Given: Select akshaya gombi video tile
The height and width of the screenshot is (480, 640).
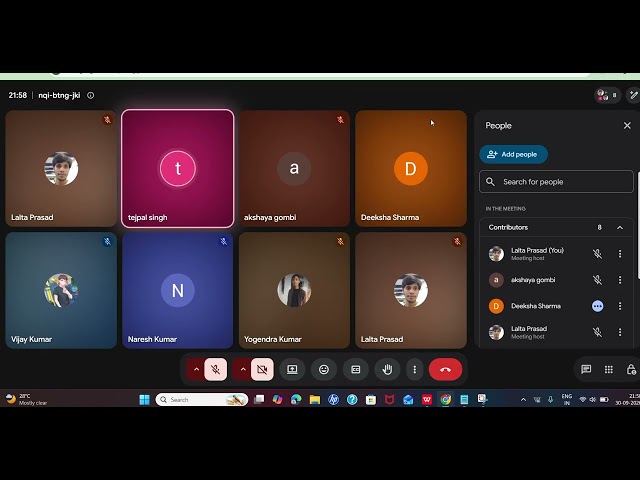Looking at the screenshot, I should click(294, 168).
